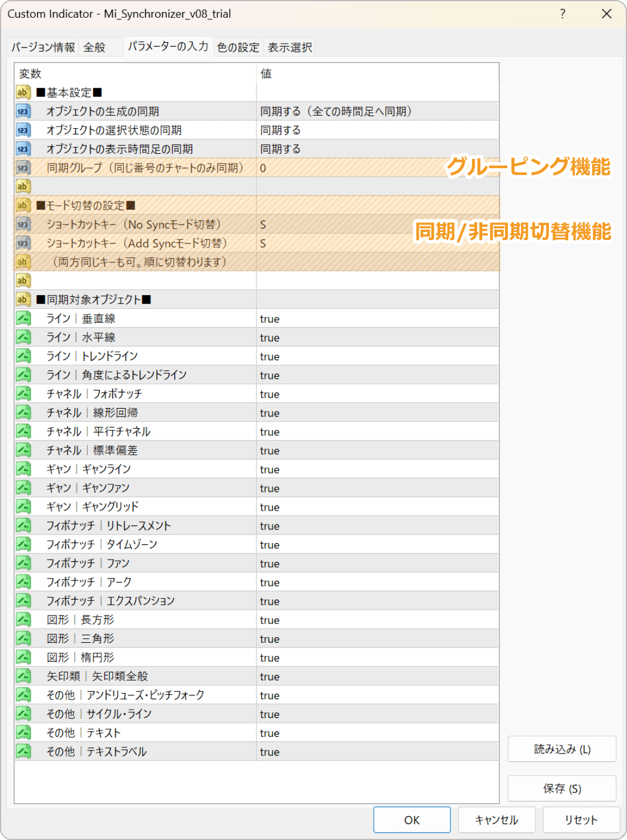Screen dimensions: 627x840
Task: Click the 保存 (S) button
Action: coord(562,788)
